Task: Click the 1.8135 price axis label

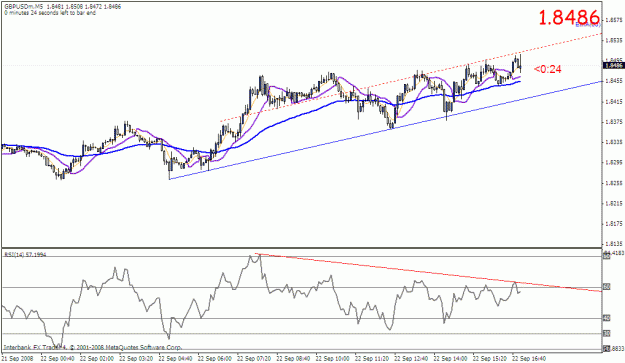Action: pos(614,244)
